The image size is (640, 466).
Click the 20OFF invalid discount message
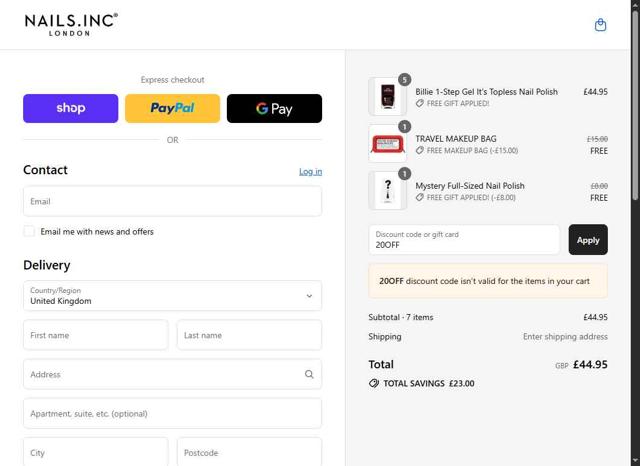pyautogui.click(x=488, y=281)
